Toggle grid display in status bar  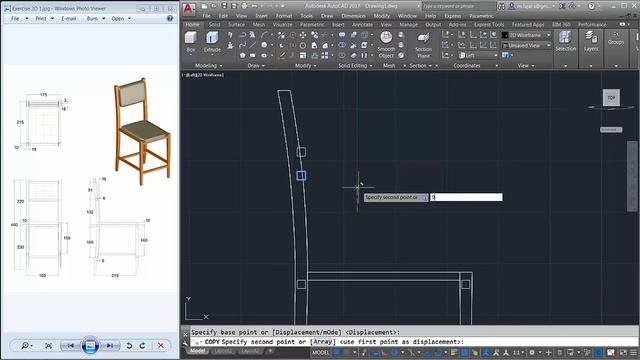pyautogui.click(x=338, y=352)
